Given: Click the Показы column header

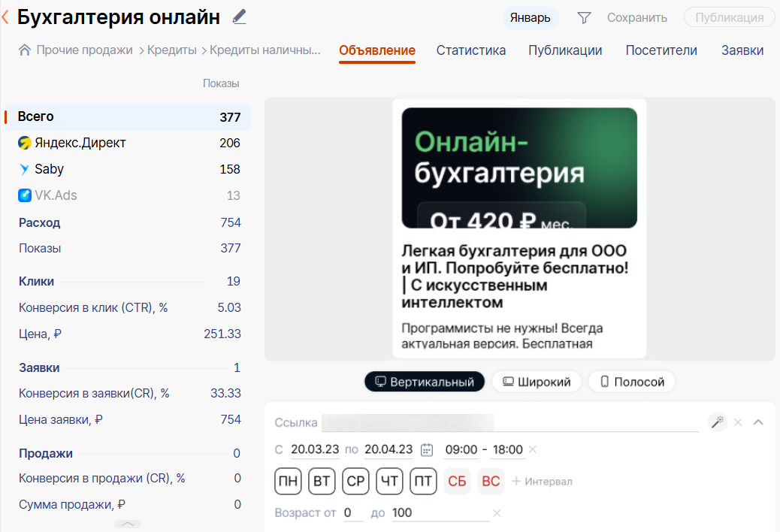Looking at the screenshot, I should [x=221, y=83].
